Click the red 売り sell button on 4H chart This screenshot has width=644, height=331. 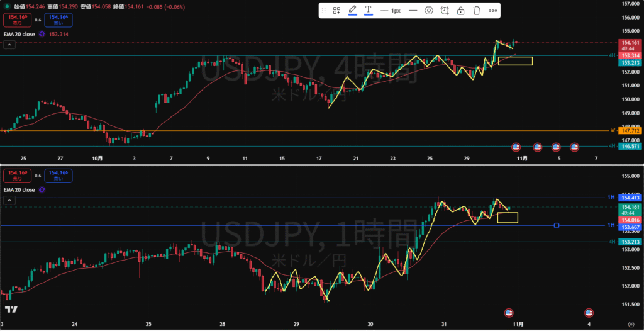coord(17,20)
